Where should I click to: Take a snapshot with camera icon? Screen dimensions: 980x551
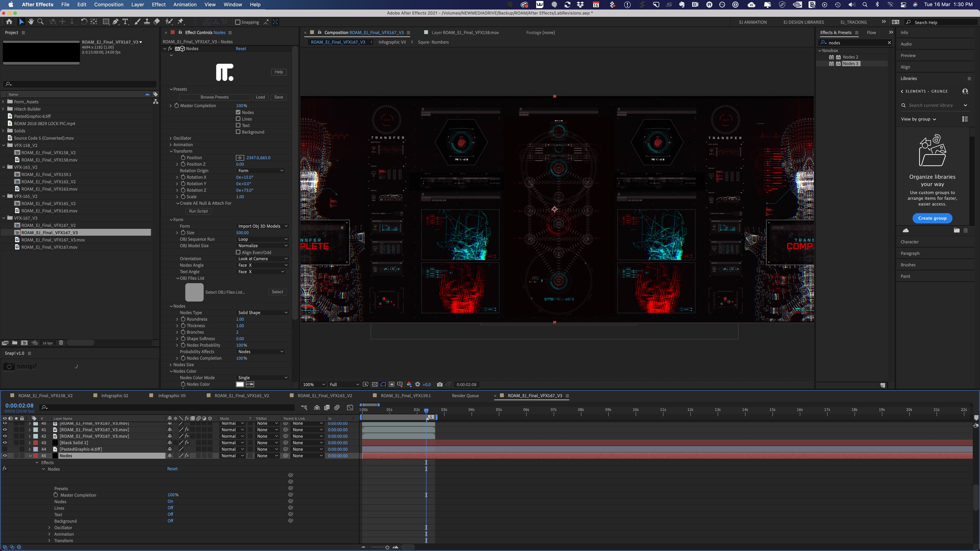tap(440, 384)
